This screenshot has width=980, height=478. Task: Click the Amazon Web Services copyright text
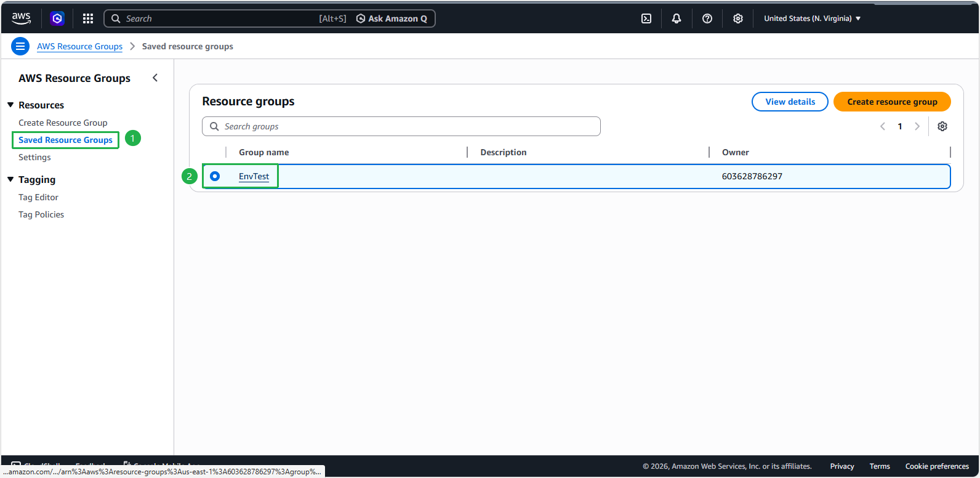click(x=727, y=466)
